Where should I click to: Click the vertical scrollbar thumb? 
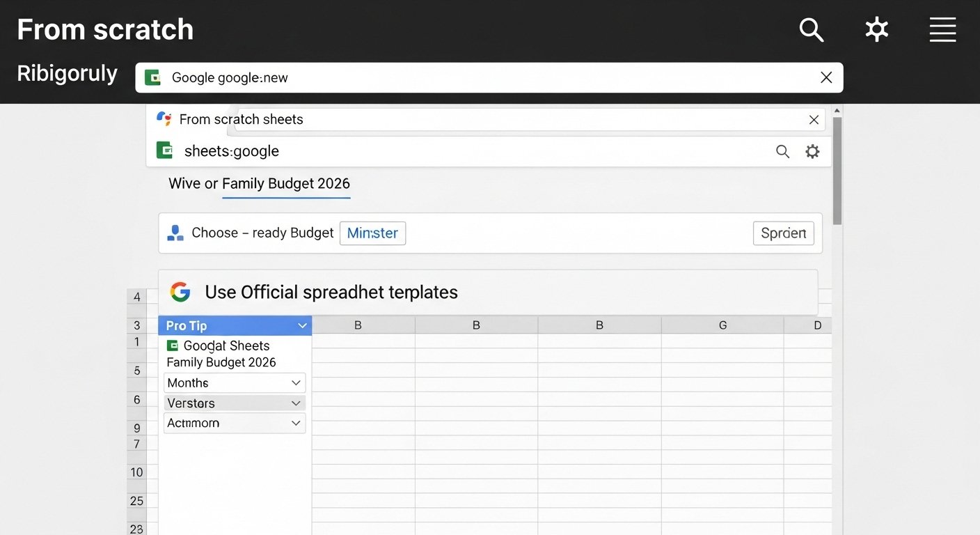coord(837,171)
